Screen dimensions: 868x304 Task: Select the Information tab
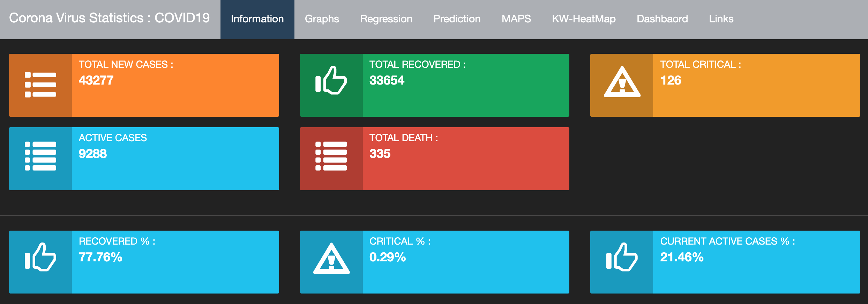(x=257, y=19)
